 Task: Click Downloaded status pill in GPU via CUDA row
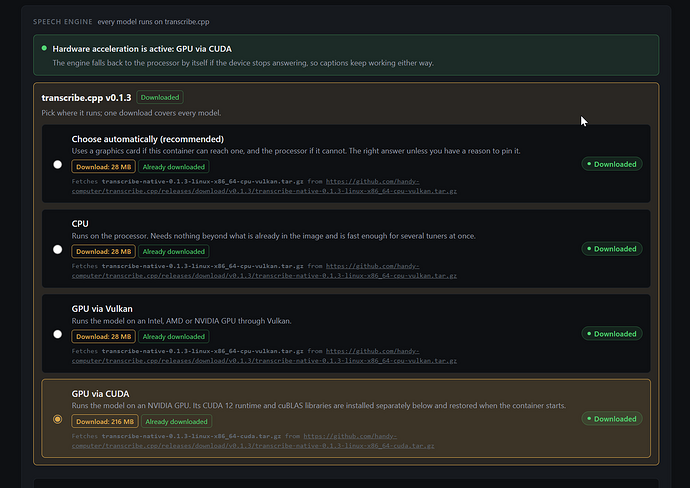click(612, 419)
